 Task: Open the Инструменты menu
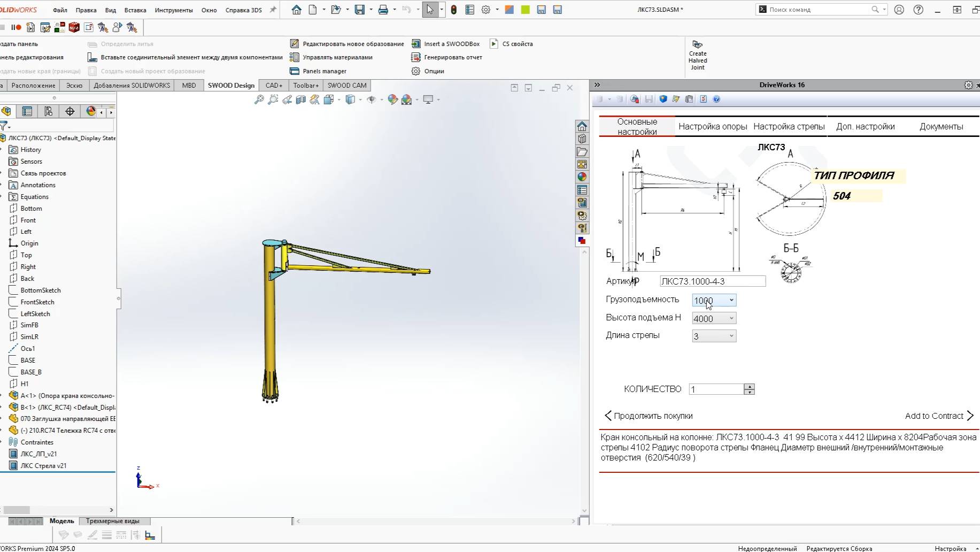[174, 10]
